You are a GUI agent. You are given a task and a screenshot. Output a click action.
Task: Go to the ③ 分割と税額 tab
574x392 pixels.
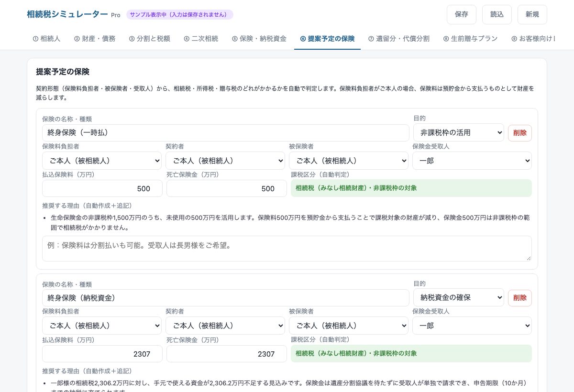149,39
